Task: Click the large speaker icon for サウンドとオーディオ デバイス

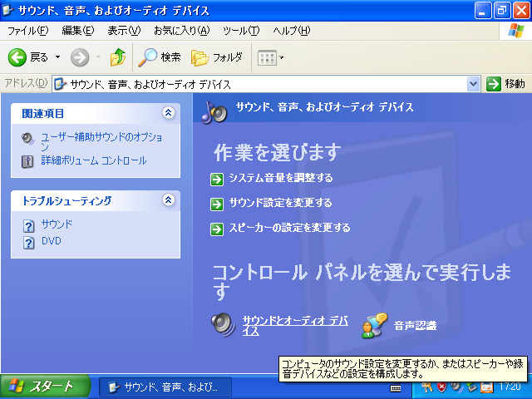Action: tap(223, 324)
